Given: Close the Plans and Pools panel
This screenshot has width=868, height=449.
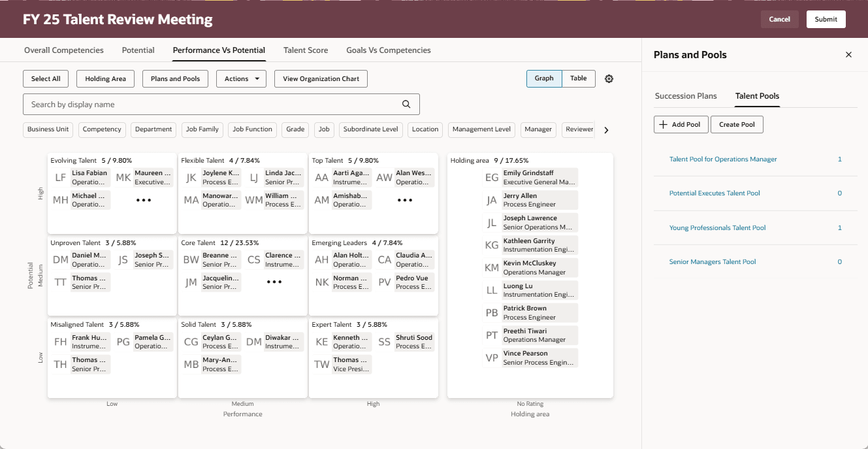Looking at the screenshot, I should coord(848,55).
